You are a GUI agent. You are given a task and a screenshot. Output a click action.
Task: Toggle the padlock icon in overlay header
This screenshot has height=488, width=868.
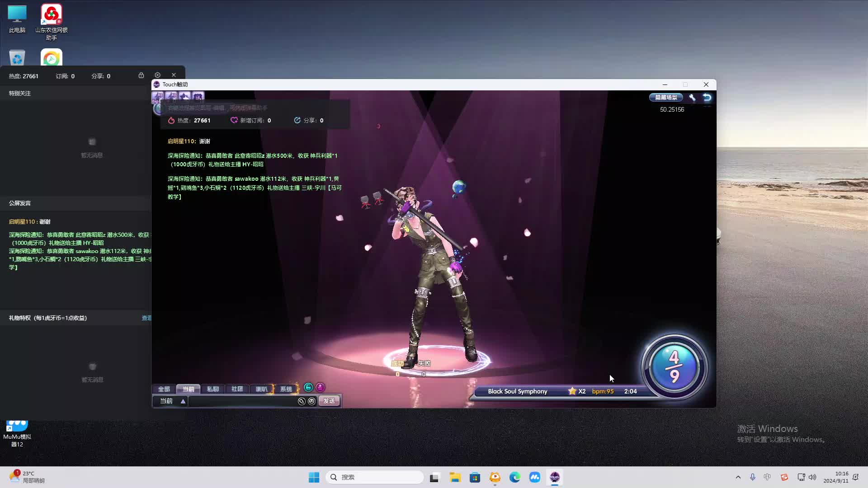[141, 75]
